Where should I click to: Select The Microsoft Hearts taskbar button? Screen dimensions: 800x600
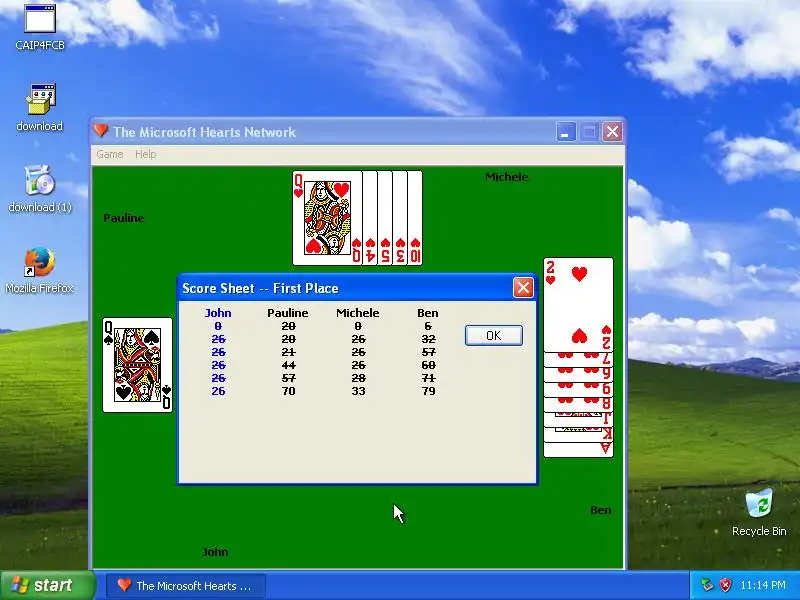point(186,585)
